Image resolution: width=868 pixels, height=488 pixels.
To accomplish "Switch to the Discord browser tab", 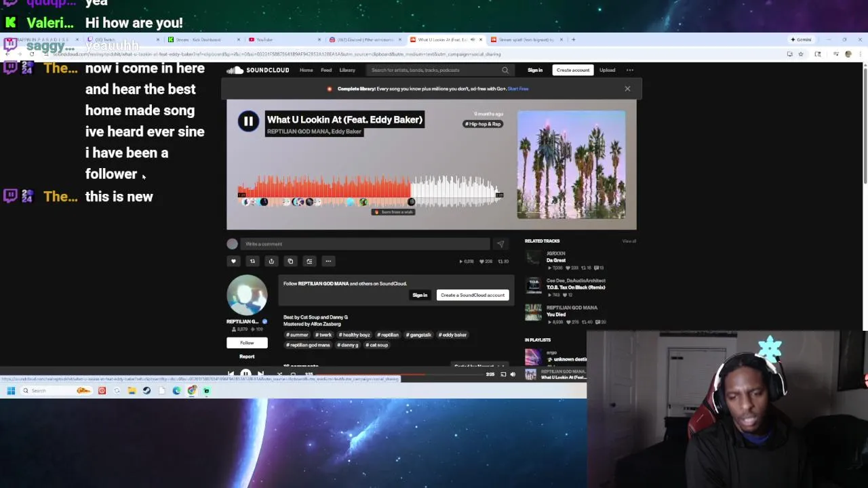I will coord(365,39).
